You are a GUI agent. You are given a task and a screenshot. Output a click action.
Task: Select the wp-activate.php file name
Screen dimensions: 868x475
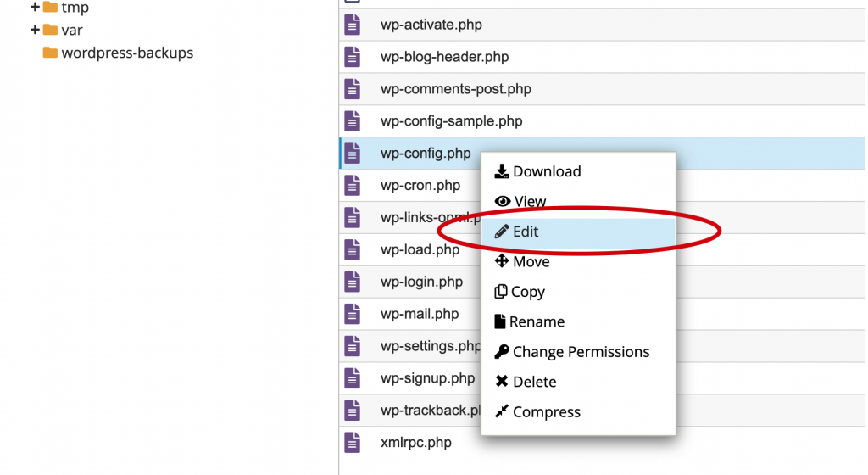(x=431, y=25)
